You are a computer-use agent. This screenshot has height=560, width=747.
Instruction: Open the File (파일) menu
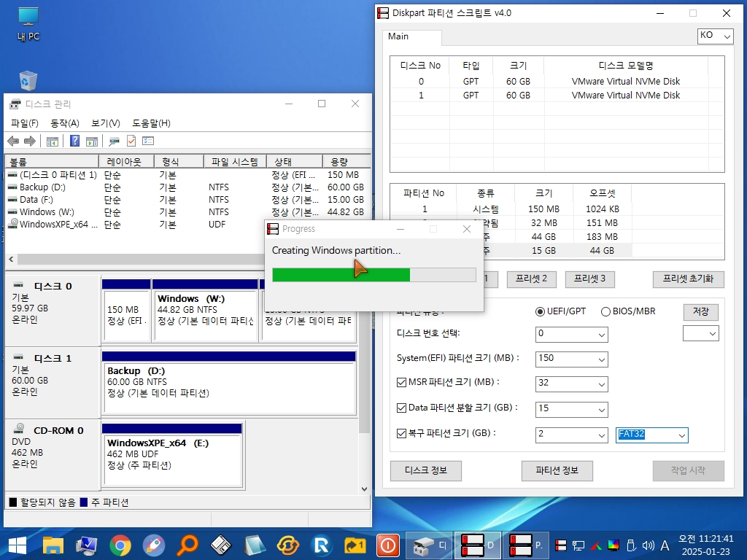point(24,123)
